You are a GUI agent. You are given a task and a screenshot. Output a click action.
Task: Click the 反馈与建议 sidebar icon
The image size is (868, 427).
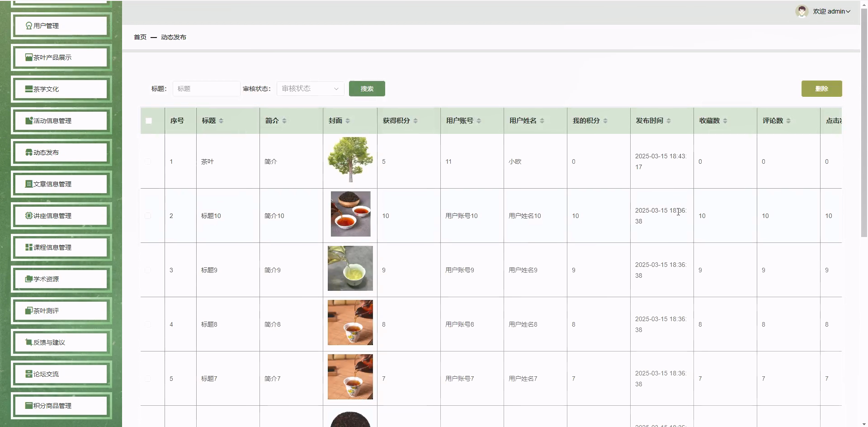pos(29,342)
